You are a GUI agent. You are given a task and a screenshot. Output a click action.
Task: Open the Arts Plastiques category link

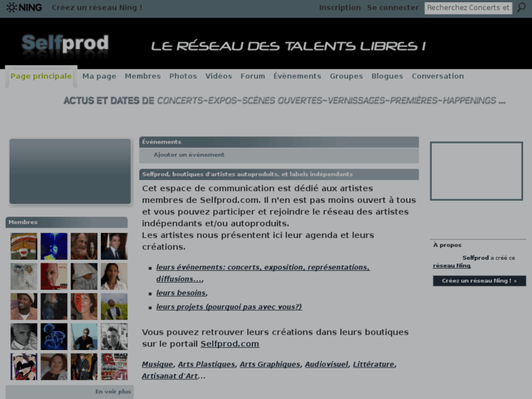pyautogui.click(x=206, y=365)
